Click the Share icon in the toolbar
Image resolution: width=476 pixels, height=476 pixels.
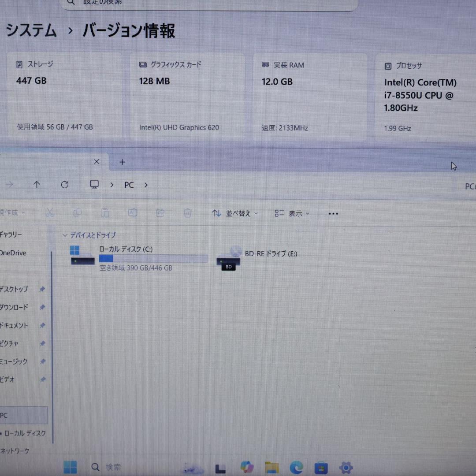coord(160,213)
